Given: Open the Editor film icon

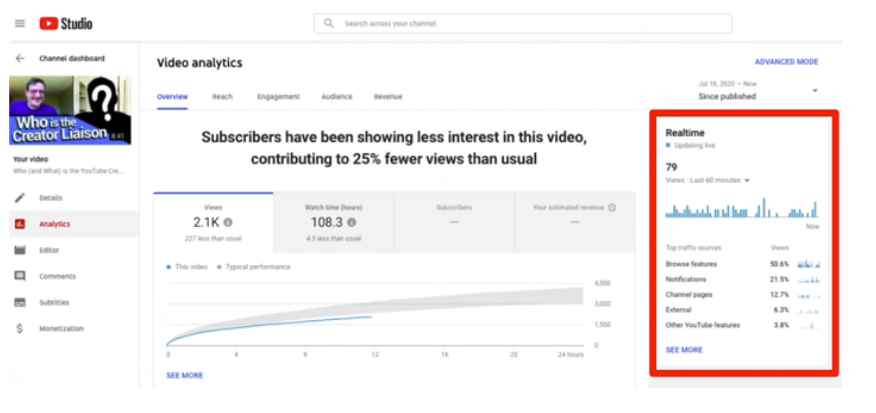Looking at the screenshot, I should (x=20, y=250).
